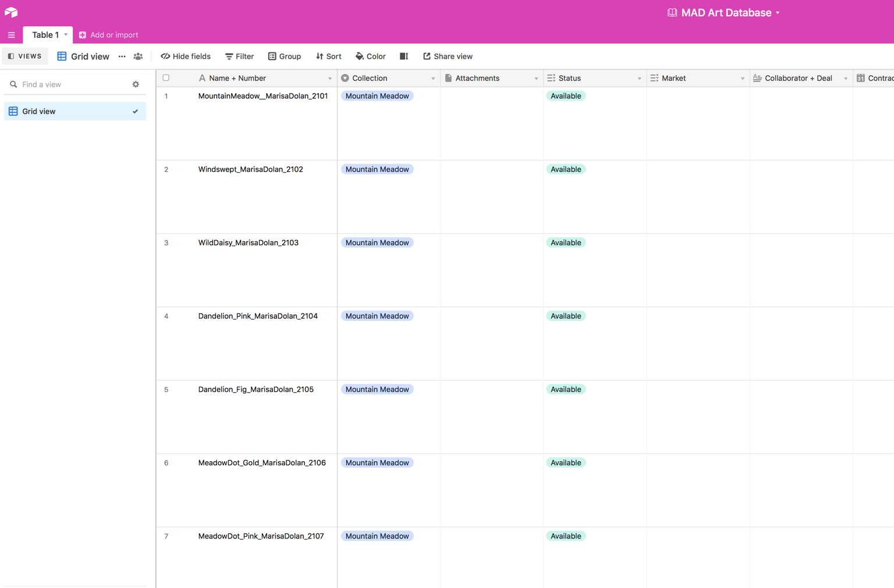Click Mountain Meadow tag in row 2

point(377,169)
